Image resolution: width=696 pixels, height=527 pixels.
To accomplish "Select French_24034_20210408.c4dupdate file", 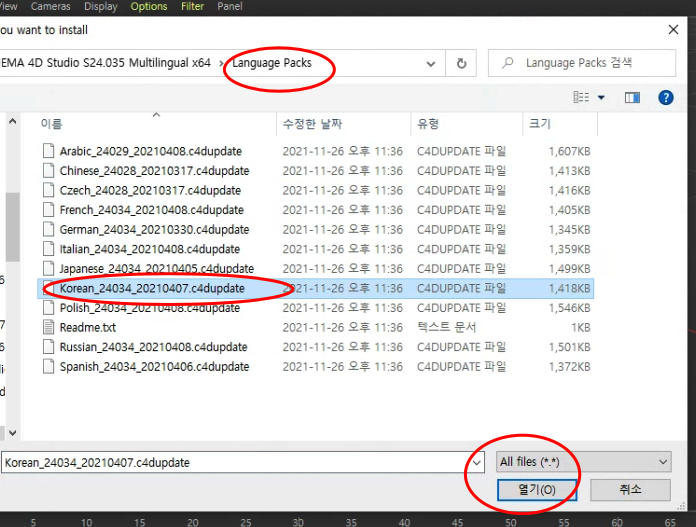I will point(151,210).
